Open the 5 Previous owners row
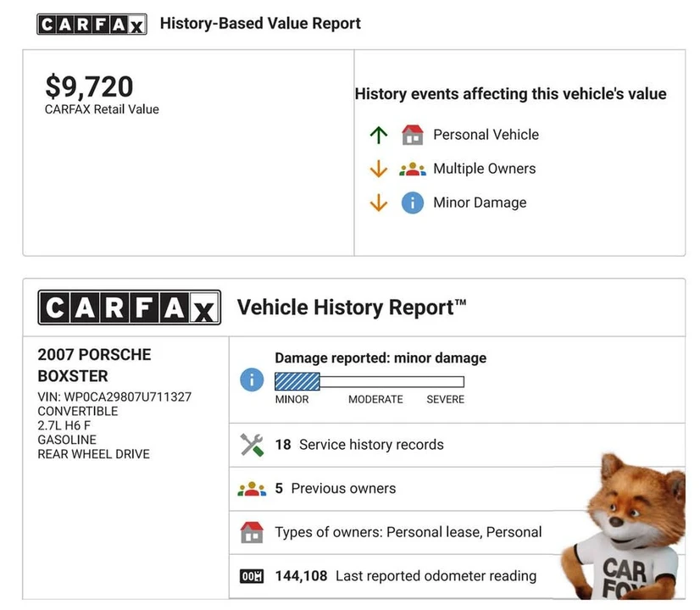Viewport: 700px width, 610px height. pyautogui.click(x=457, y=489)
